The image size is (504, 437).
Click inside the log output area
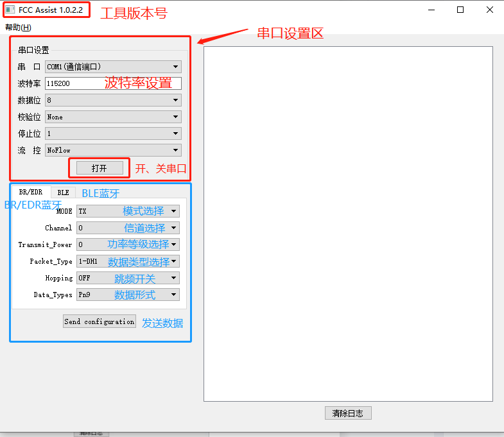(348, 224)
